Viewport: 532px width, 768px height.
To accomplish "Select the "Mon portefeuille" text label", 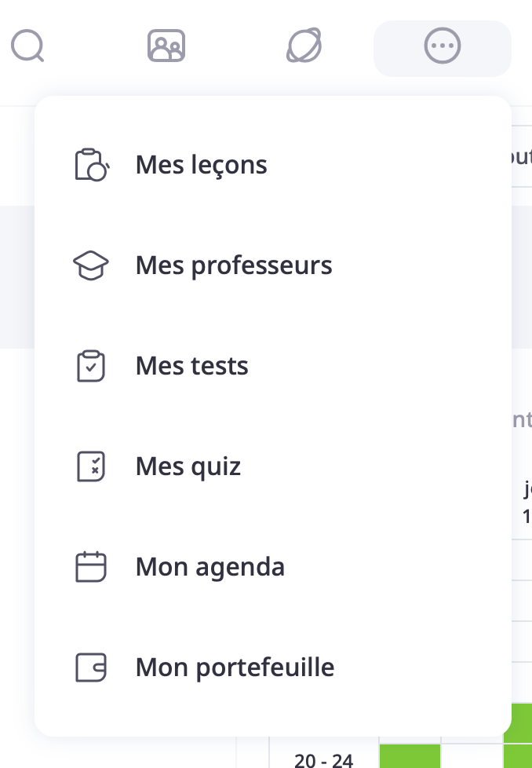I will pos(235,667).
